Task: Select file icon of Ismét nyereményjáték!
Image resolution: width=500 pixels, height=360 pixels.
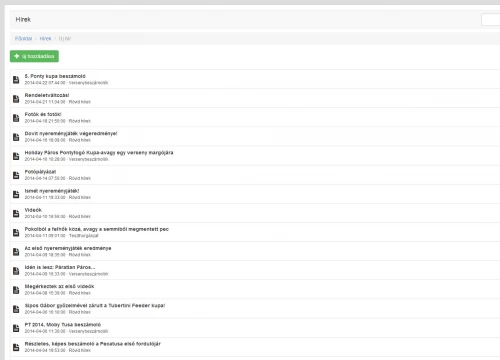Action: coord(16,194)
